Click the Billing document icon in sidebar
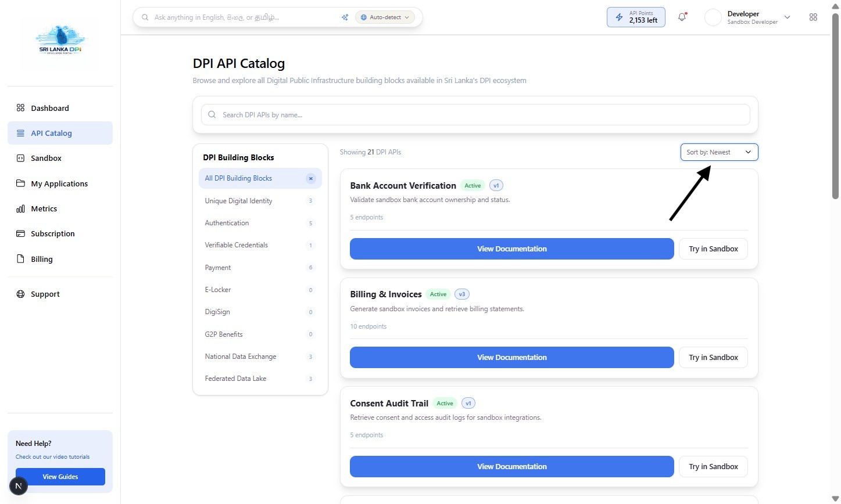 tap(20, 259)
